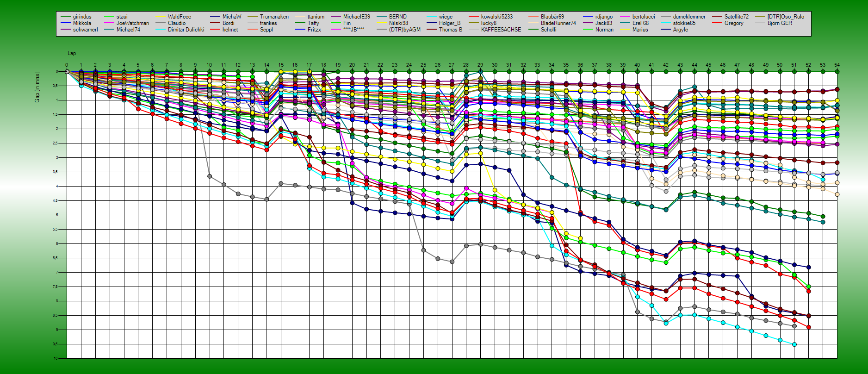Screen dimensions: 868x374
Task: Click the kowalski5233 legend label
Action: (496, 17)
